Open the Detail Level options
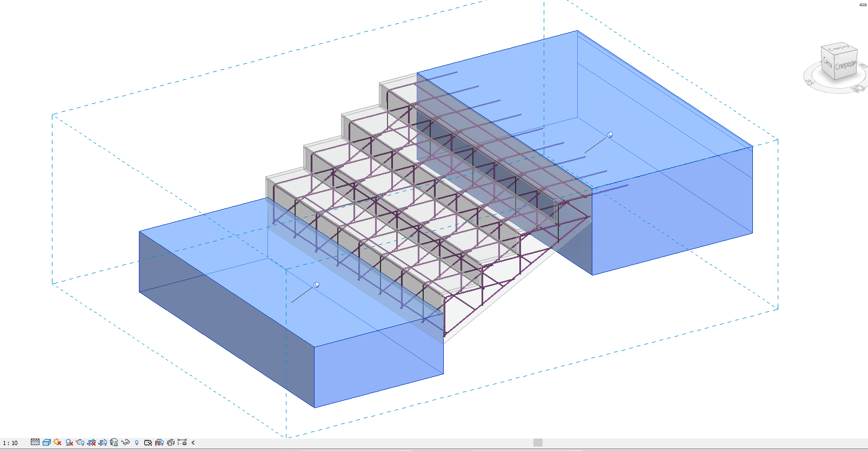Image resolution: width=868 pixels, height=451 pixels. (35, 442)
